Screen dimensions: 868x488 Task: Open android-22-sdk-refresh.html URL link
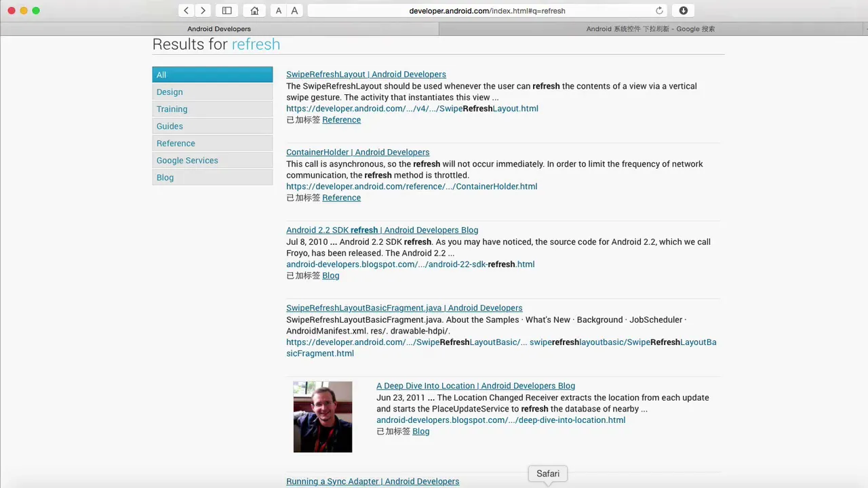410,264
